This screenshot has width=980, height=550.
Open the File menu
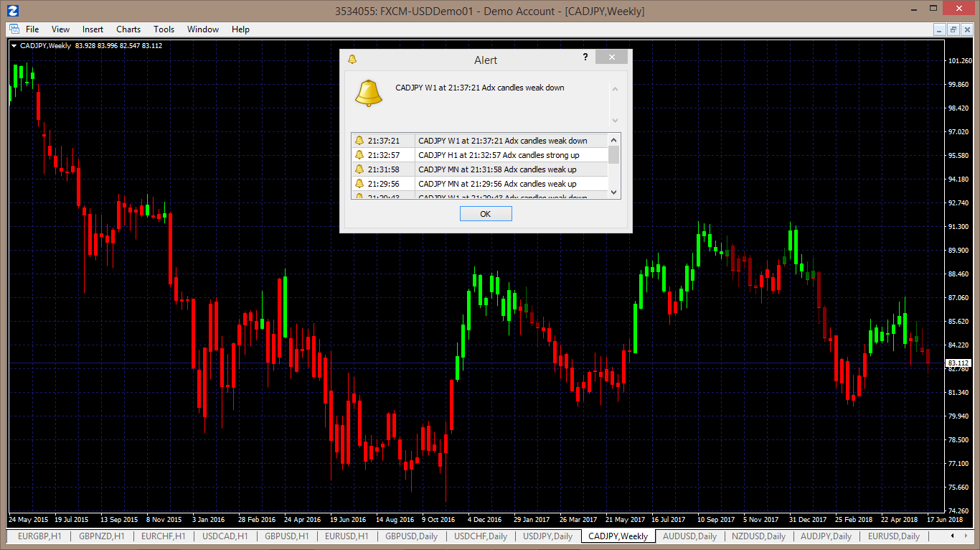point(32,29)
